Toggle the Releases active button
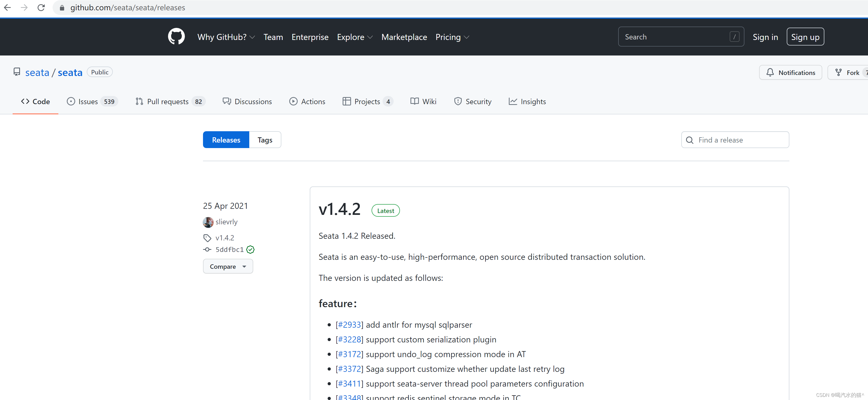 pos(226,140)
